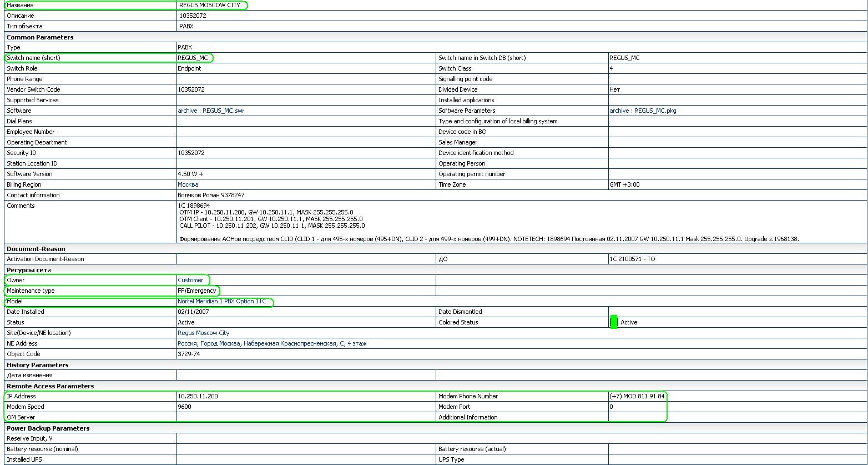Open the archive : REGUS_MC.swr software link
The image size is (868, 465).
[x=211, y=111]
